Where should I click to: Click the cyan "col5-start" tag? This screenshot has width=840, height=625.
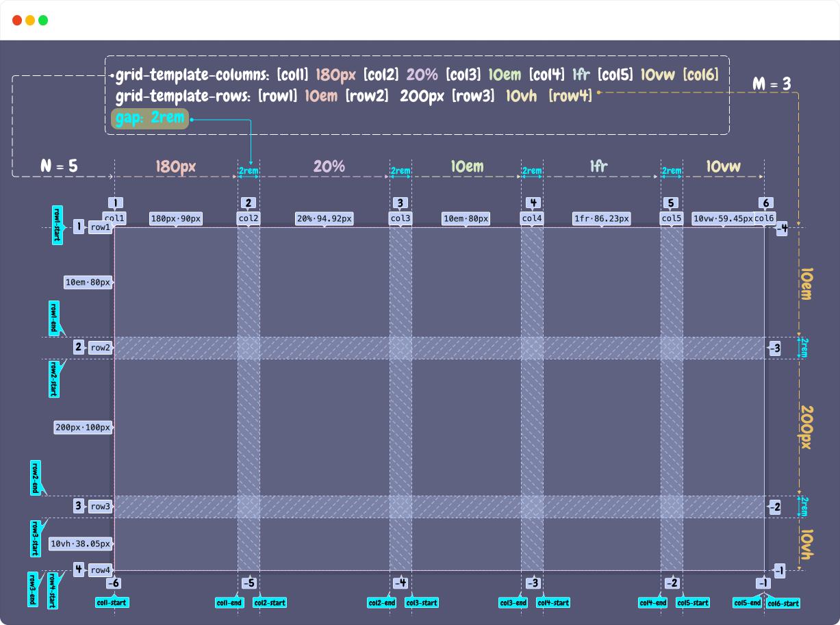tap(693, 603)
